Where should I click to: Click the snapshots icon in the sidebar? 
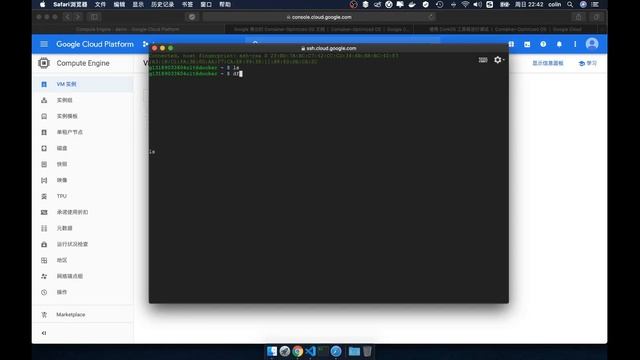point(44,164)
